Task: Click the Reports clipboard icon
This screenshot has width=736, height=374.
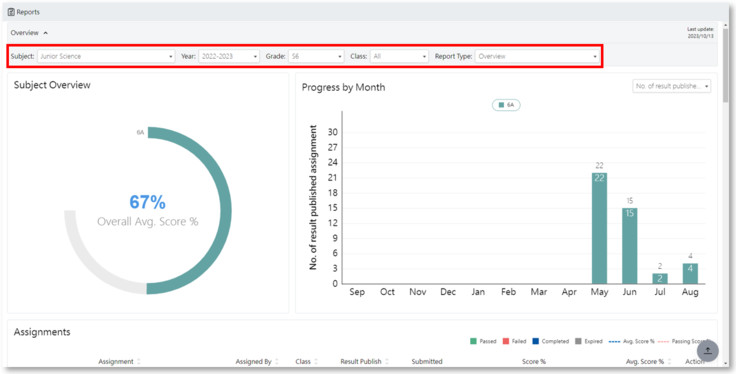Action: (11, 12)
